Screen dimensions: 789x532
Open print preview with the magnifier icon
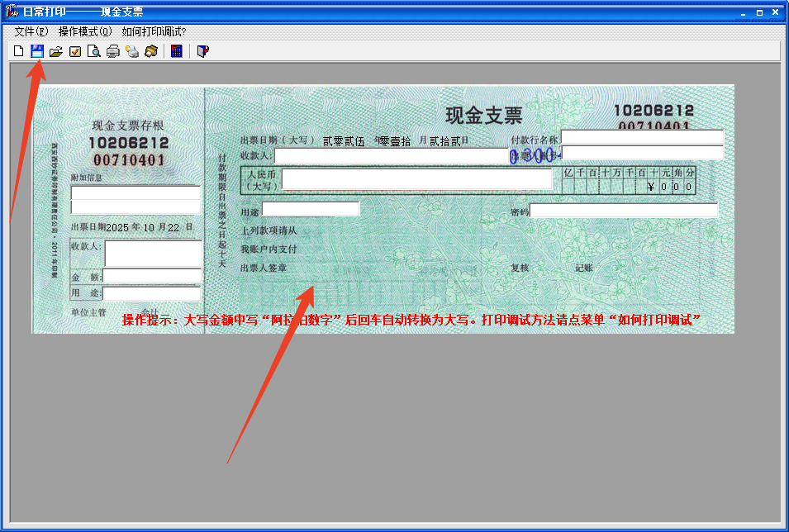coord(94,51)
